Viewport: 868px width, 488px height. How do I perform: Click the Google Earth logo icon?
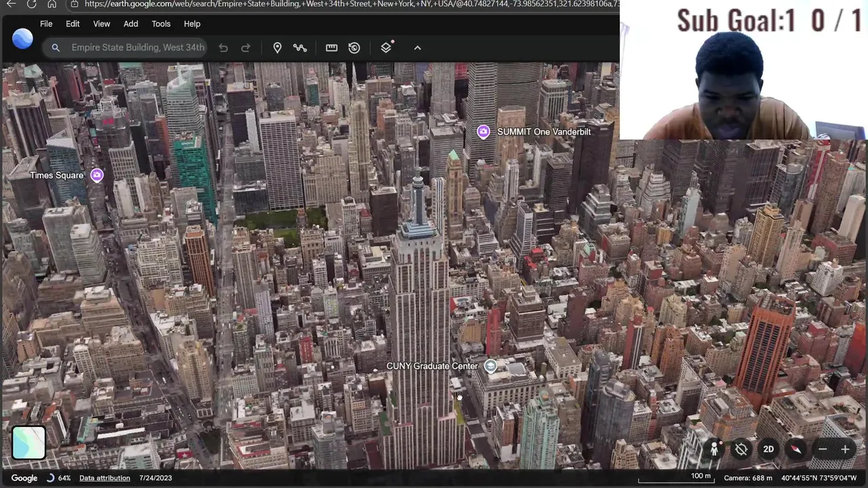point(22,38)
